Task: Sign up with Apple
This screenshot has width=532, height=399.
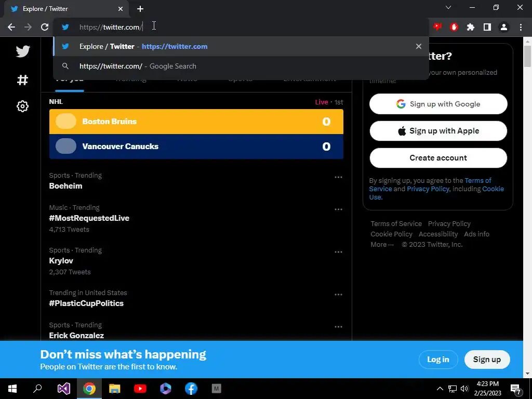Action: tap(438, 130)
